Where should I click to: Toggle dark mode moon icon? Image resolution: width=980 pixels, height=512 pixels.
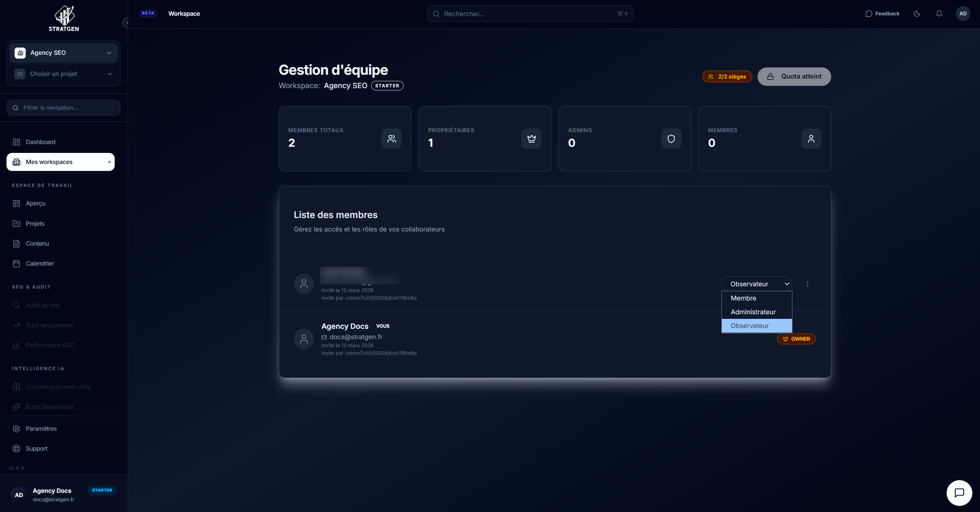[917, 14]
